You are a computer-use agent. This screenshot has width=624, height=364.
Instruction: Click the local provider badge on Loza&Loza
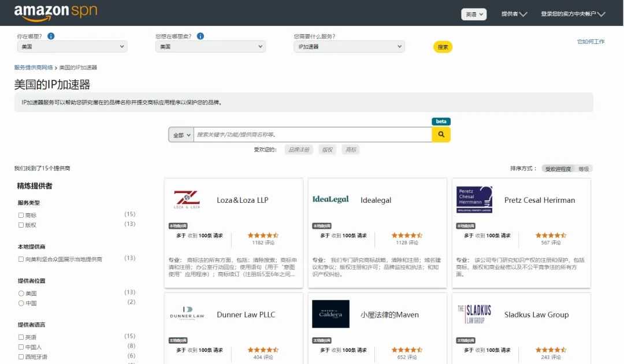[178, 226]
